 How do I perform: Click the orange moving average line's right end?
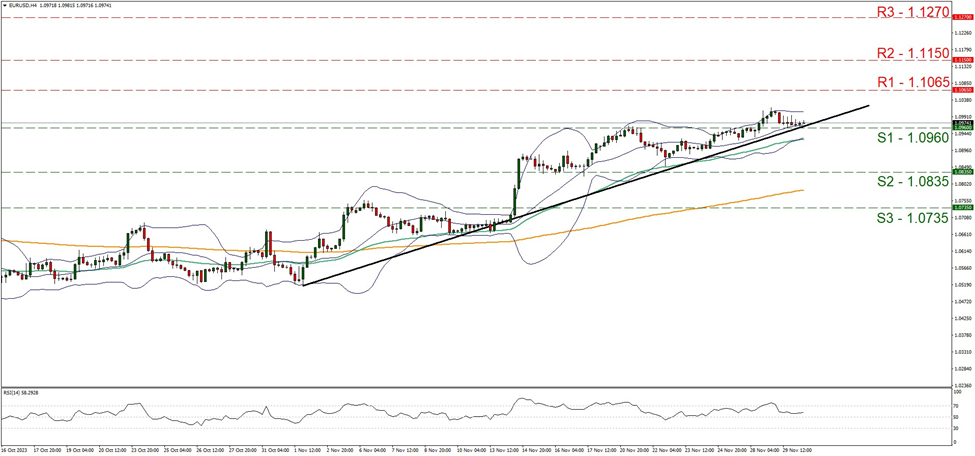pos(803,189)
